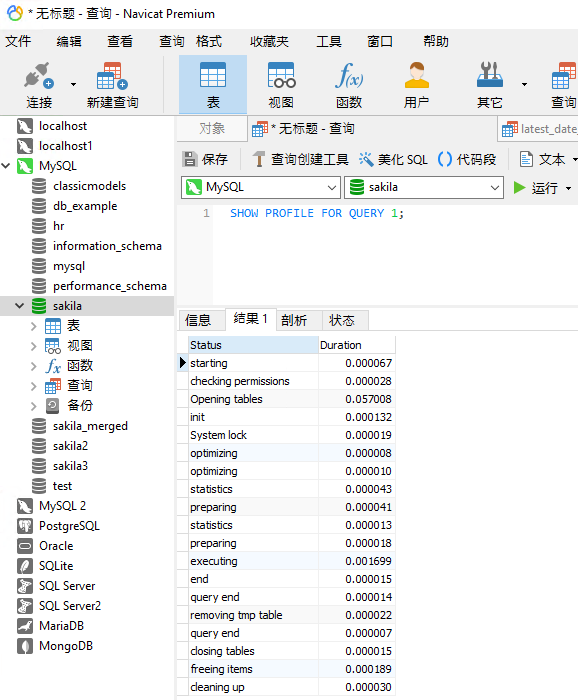The image size is (578, 700).
Task: Select the PostgreSQL connection in sidebar
Action: tap(69, 526)
